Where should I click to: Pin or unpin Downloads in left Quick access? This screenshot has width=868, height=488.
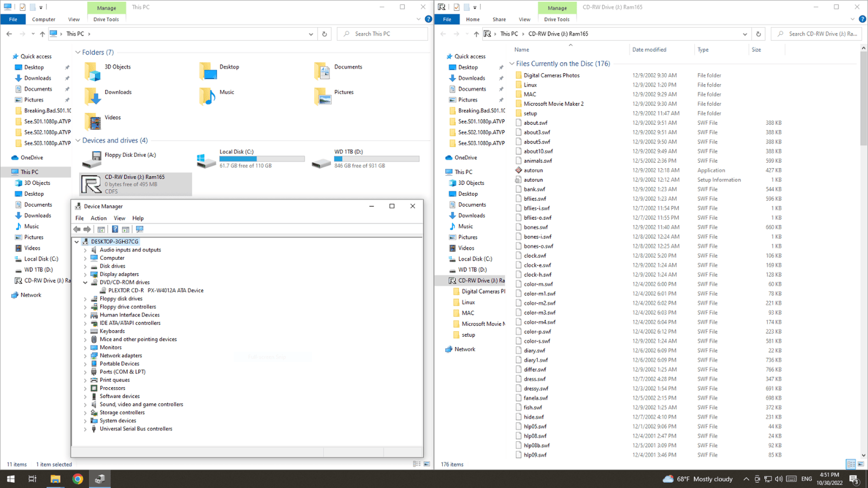point(67,79)
